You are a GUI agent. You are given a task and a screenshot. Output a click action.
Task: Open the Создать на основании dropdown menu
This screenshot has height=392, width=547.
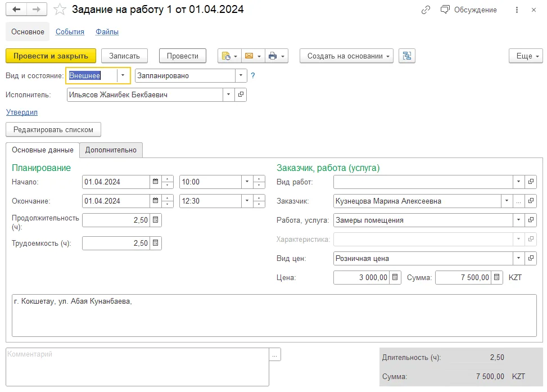(x=346, y=56)
